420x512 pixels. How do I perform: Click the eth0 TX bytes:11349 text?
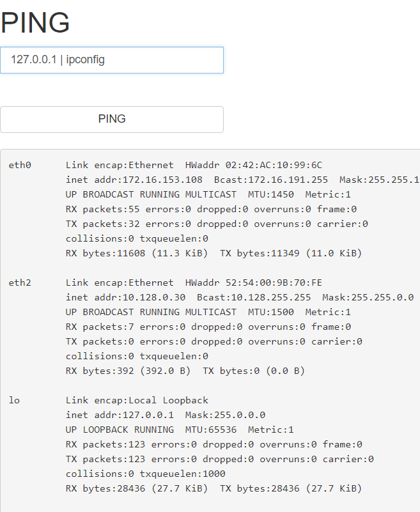coord(260,253)
